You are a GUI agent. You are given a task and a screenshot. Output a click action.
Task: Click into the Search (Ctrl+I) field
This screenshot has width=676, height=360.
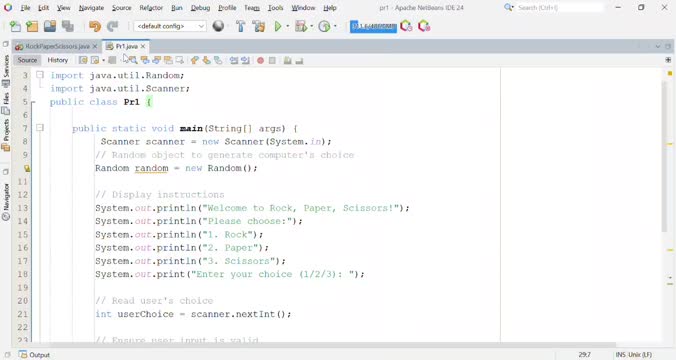pos(560,7)
